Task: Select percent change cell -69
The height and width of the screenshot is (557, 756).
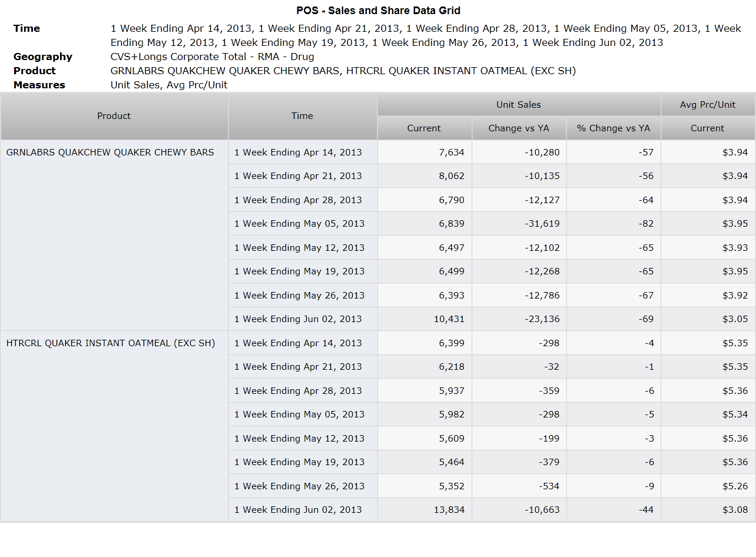Action: coord(614,319)
